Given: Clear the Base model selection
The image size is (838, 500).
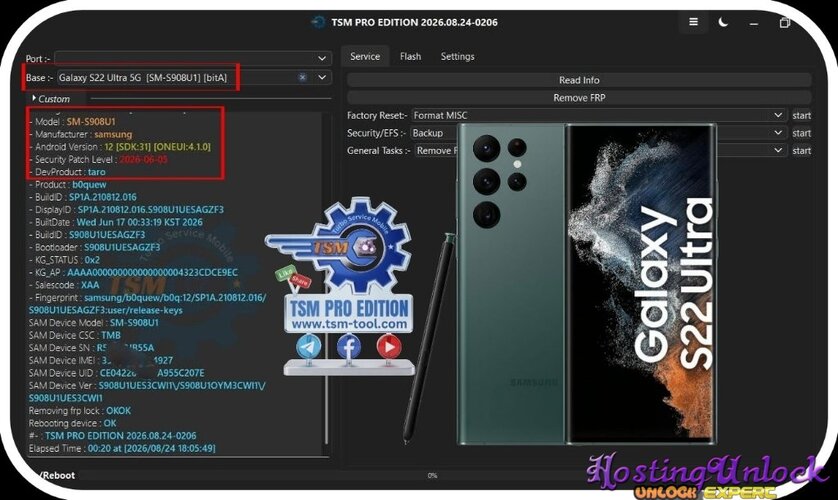Looking at the screenshot, I should pyautogui.click(x=302, y=77).
